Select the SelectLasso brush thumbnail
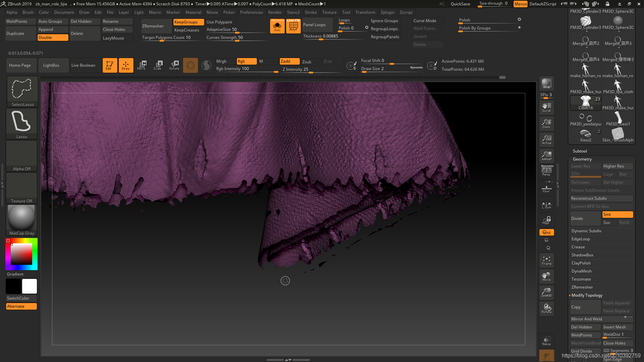The image size is (644, 362). coord(22,91)
